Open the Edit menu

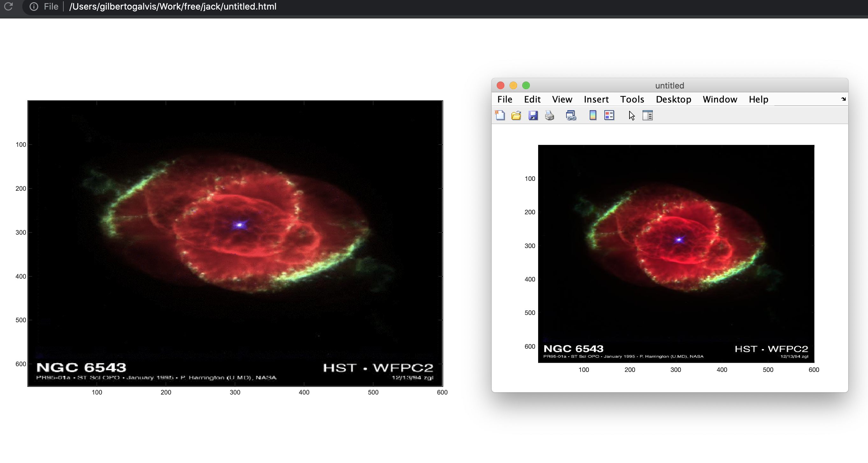tap(532, 99)
